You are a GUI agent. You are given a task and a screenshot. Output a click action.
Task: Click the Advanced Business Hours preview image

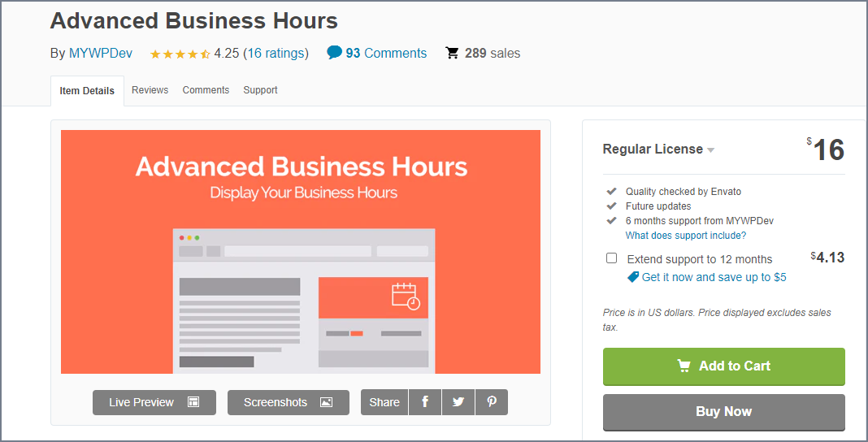pos(301,252)
